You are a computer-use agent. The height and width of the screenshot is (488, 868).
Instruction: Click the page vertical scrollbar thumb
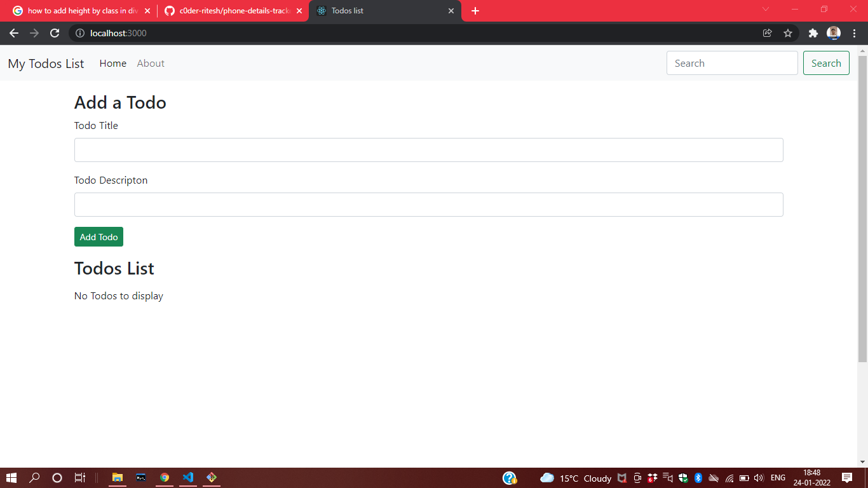click(x=862, y=208)
